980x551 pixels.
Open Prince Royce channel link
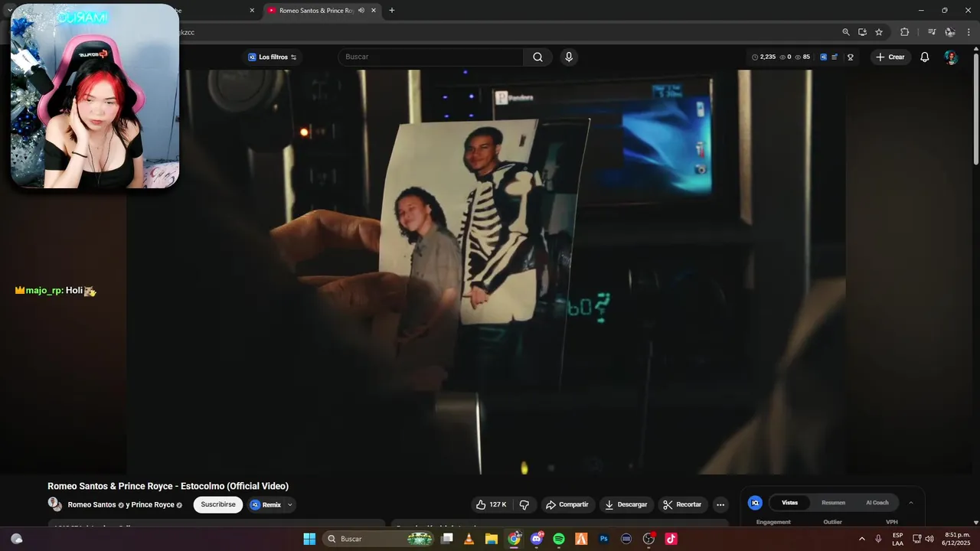[x=153, y=505]
